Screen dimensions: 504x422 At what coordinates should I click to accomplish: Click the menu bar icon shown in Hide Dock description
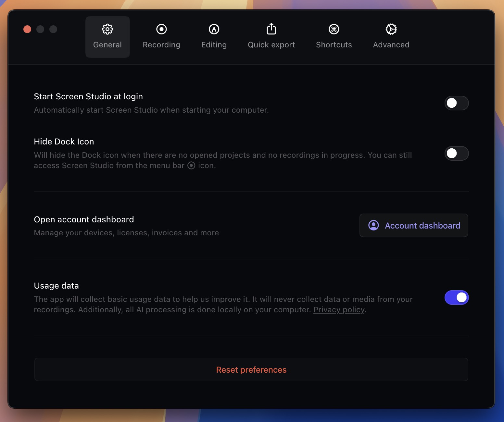pos(192,166)
